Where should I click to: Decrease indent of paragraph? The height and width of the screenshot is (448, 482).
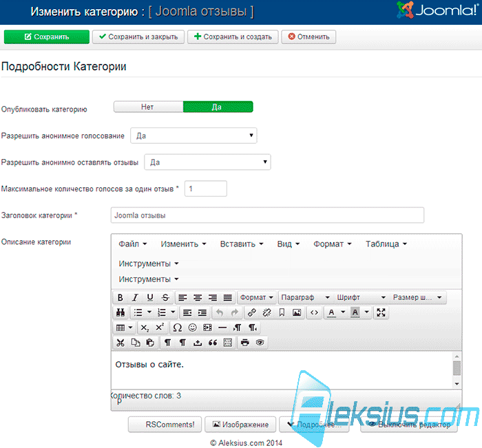[187, 313]
